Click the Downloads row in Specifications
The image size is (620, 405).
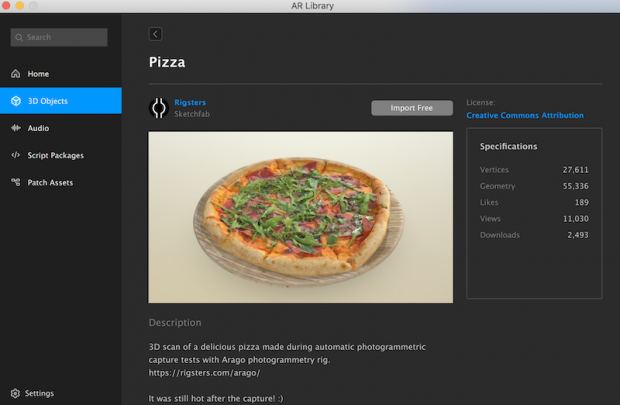point(533,235)
